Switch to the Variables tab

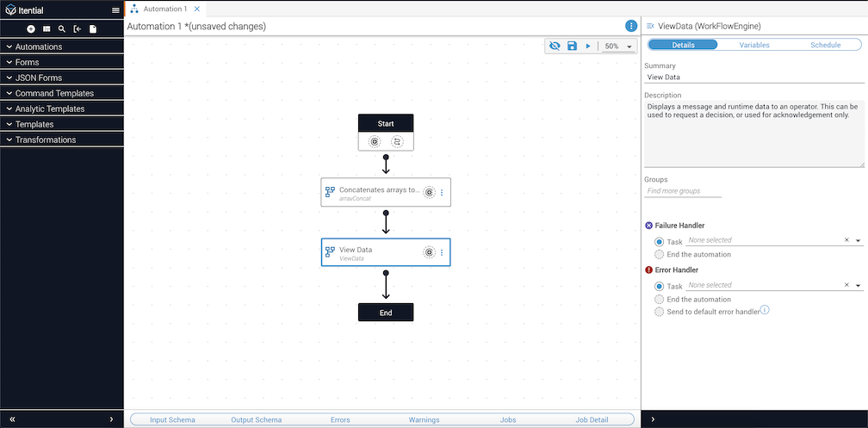[754, 45]
